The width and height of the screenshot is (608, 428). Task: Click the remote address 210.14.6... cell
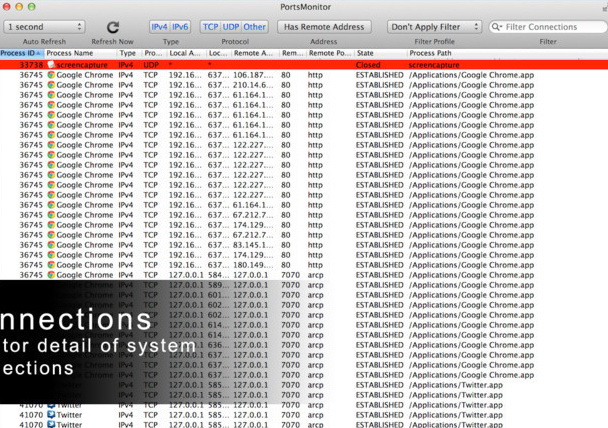pos(253,85)
